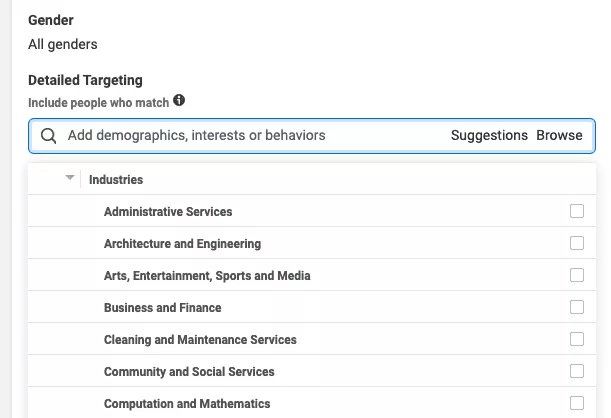
Task: Open the Browse link in search box
Action: pyautogui.click(x=559, y=135)
